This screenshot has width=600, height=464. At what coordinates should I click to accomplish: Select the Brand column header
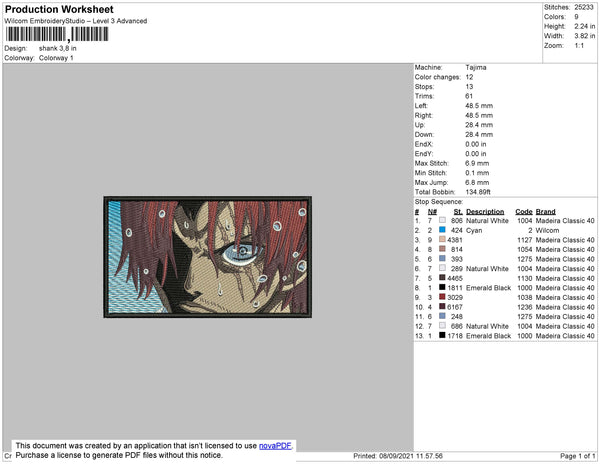point(545,212)
